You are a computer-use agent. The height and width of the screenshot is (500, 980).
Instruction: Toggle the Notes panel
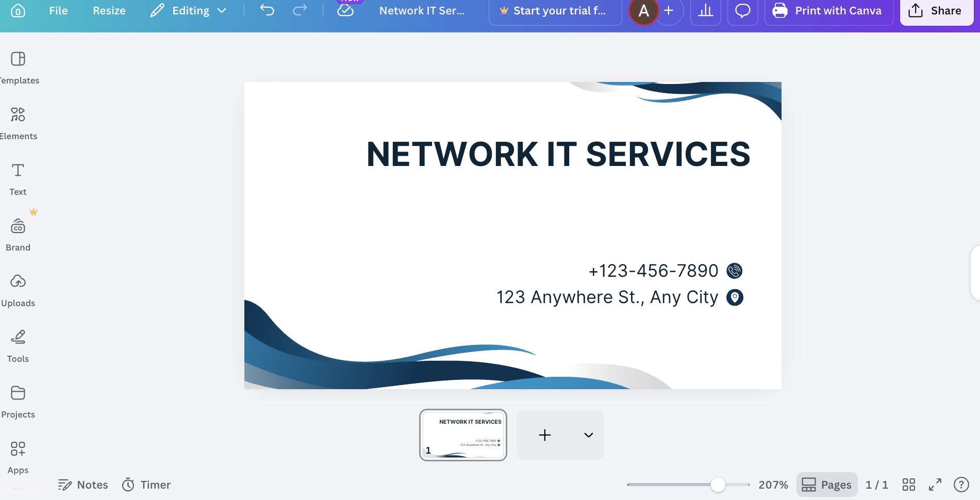click(83, 485)
